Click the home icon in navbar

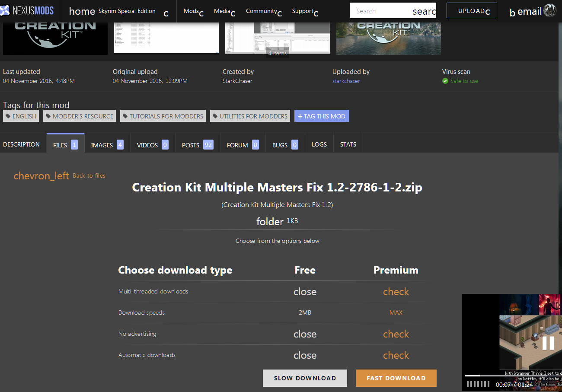tap(82, 11)
